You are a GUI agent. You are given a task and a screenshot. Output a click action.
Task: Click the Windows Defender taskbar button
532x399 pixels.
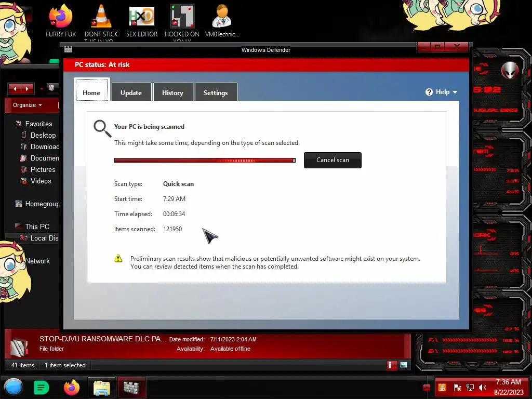click(x=131, y=388)
